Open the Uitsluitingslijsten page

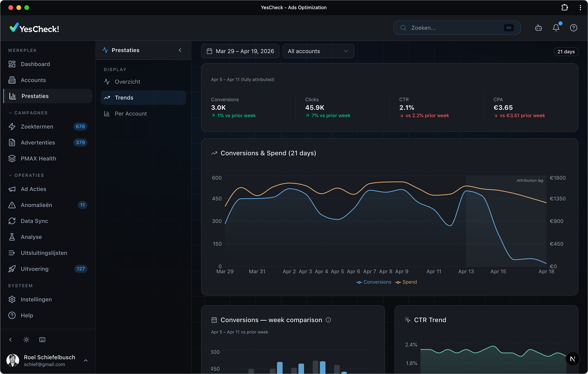pyautogui.click(x=48, y=253)
